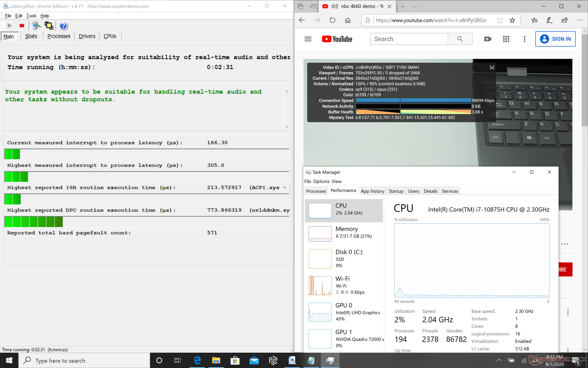588x368 pixels.
Task: Click the YouTube create video camera icon
Action: pos(488,39)
